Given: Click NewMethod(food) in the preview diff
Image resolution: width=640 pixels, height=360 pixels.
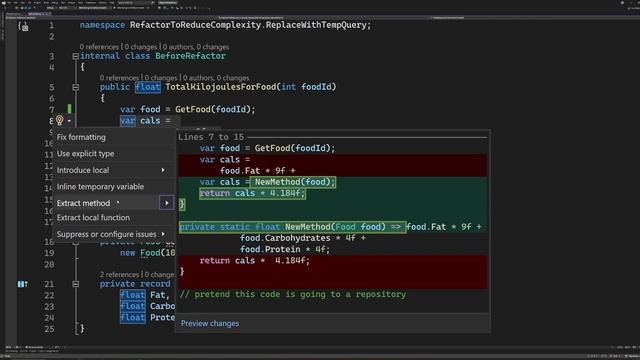Looking at the screenshot, I should (293, 182).
